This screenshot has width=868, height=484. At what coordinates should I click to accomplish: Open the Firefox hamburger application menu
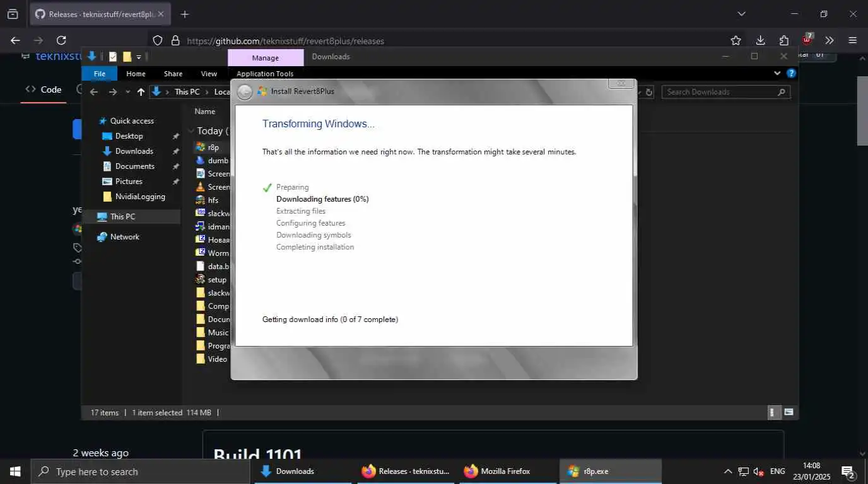click(x=853, y=40)
